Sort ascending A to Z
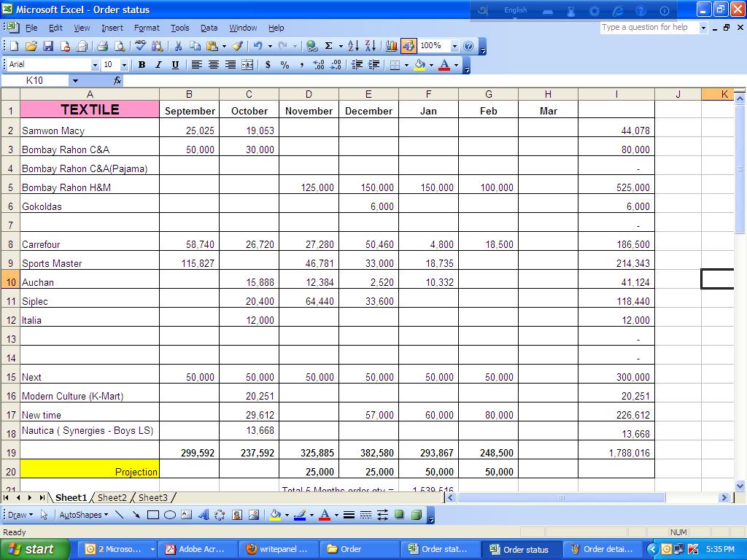Viewport: 747px width, 560px height. (x=353, y=46)
